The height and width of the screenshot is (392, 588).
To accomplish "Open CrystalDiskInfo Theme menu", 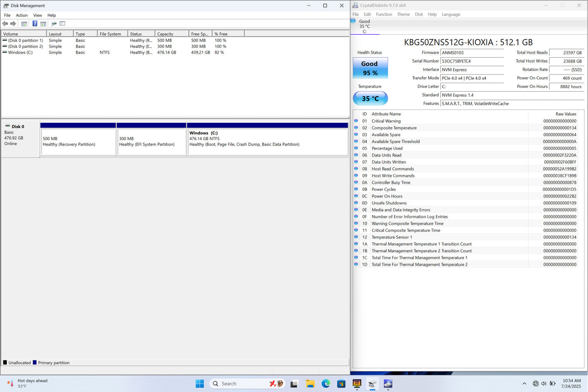I will [404, 14].
